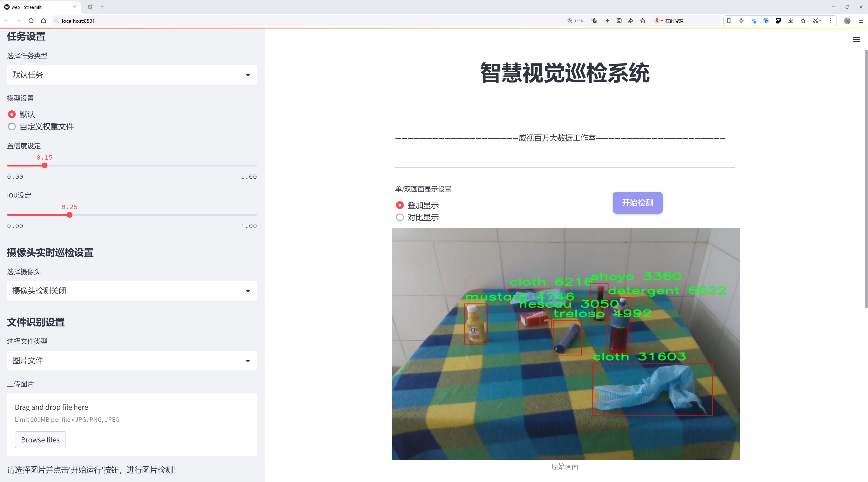The width and height of the screenshot is (868, 482).
Task: Open the browser main hamburger menu
Action: coord(861,21)
